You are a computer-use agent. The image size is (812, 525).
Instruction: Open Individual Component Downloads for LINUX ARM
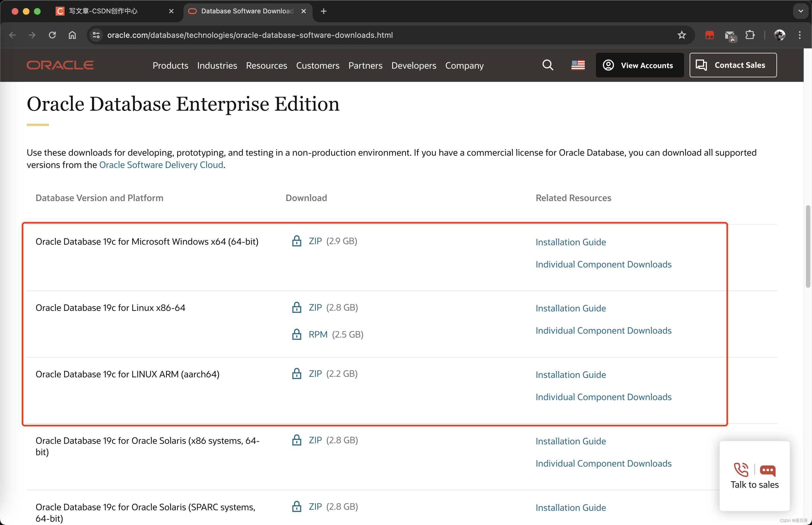[603, 397]
